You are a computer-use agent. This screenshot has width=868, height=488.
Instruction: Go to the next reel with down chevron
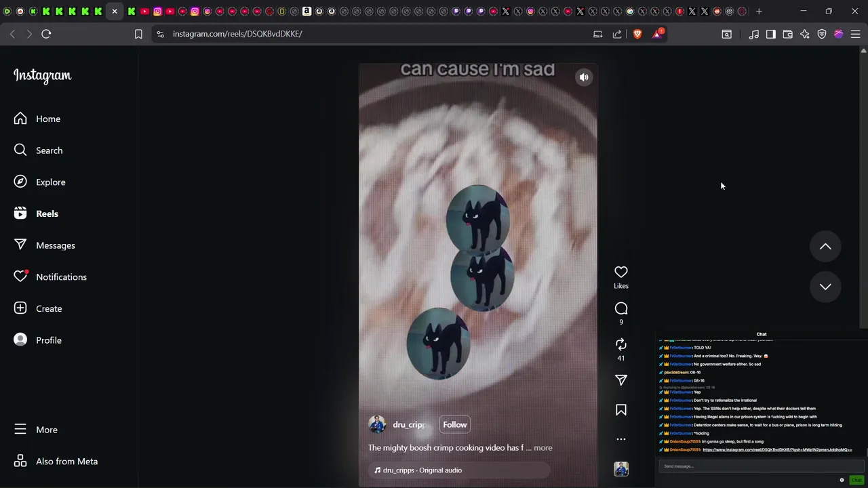(825, 287)
